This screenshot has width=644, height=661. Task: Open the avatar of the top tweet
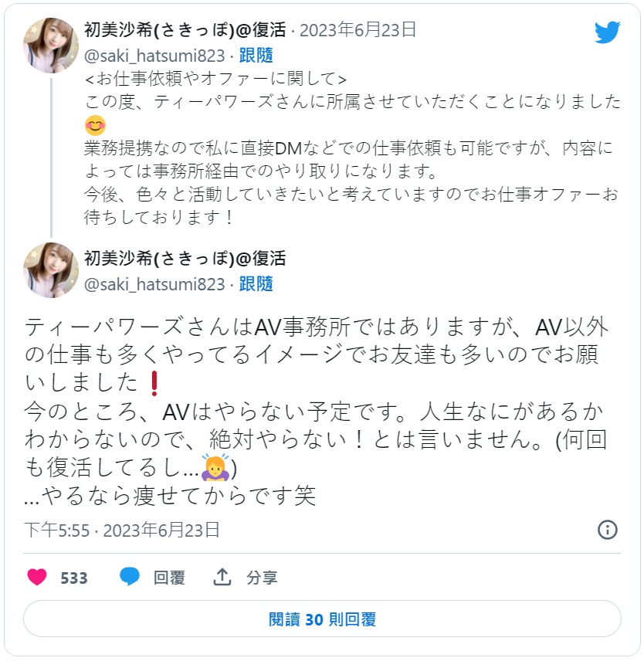click(51, 46)
